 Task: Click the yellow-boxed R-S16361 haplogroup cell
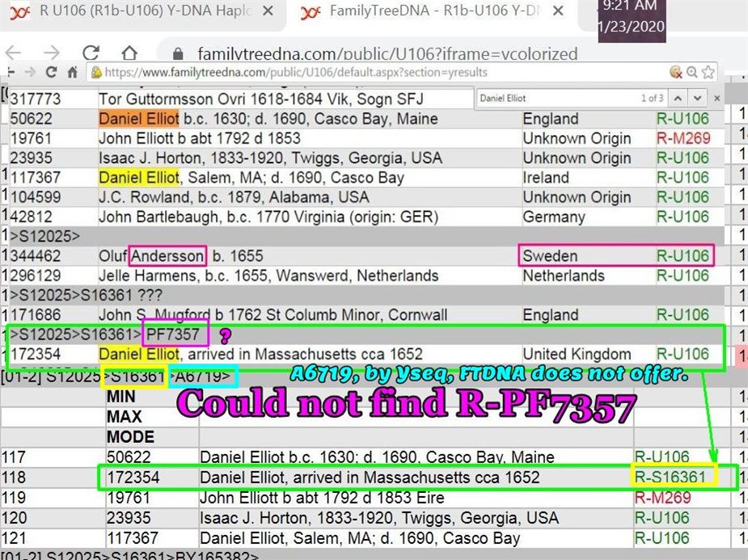[671, 478]
